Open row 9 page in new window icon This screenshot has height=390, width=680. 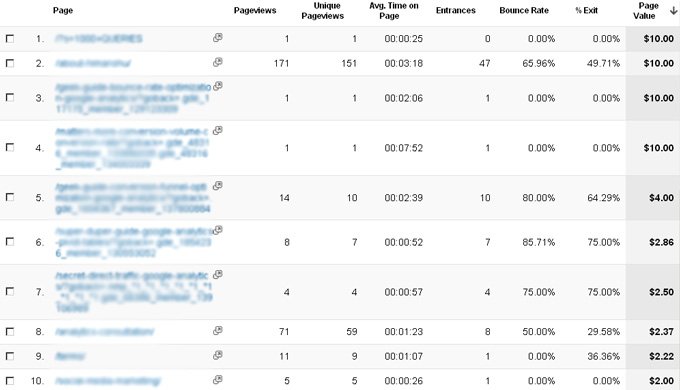pyautogui.click(x=218, y=355)
